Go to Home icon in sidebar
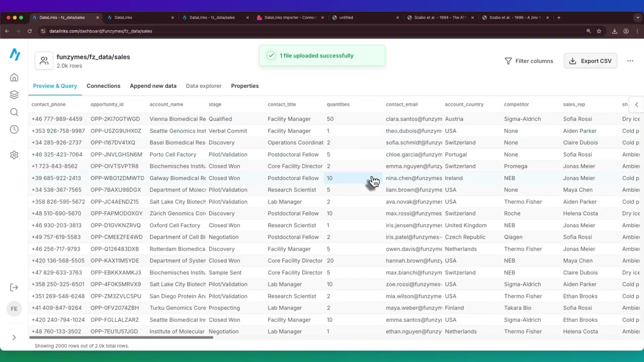This screenshot has height=362, width=644. [14, 77]
